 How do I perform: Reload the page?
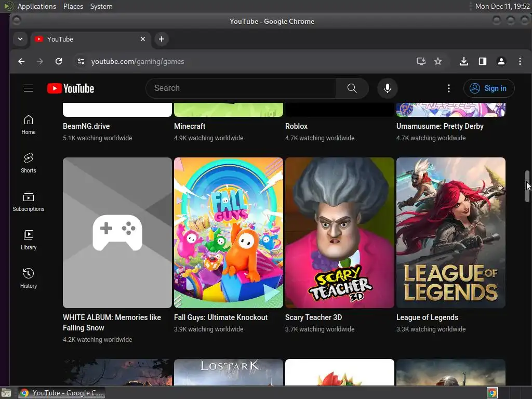coord(59,61)
